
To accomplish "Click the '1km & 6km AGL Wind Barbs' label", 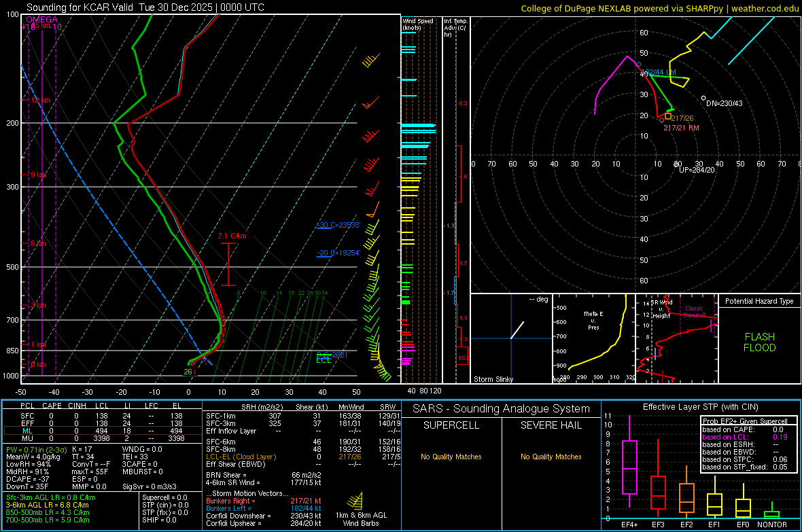I will point(361,519).
